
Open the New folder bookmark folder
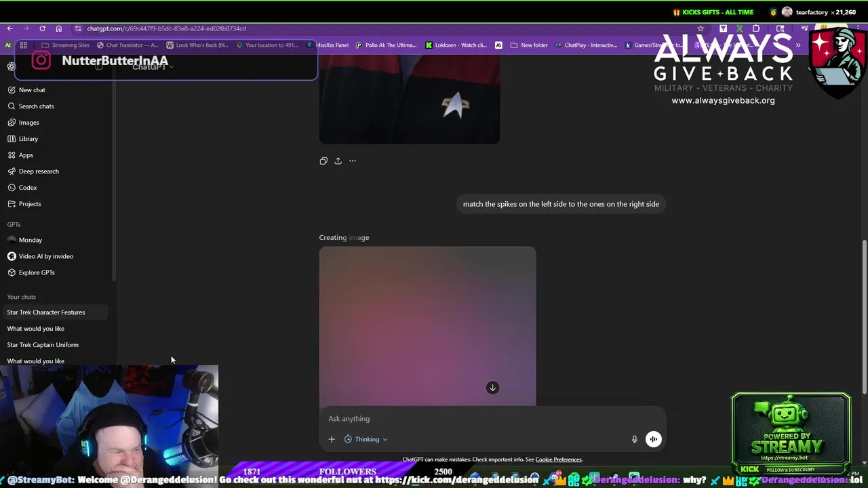click(529, 45)
